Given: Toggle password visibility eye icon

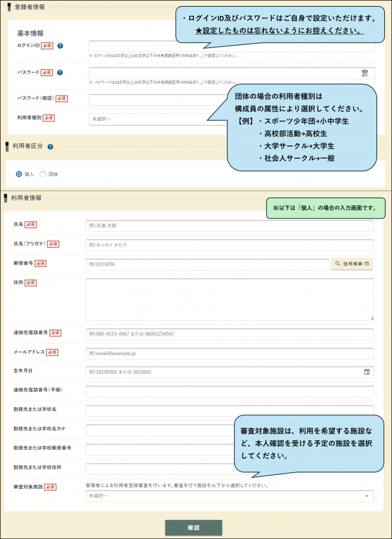Looking at the screenshot, I should pos(365,73).
